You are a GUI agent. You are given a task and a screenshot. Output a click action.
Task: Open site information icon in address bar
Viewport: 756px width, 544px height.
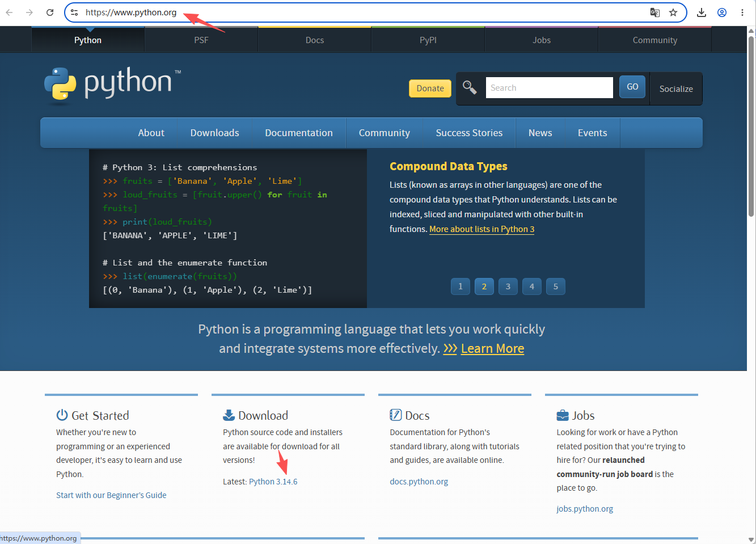(74, 12)
